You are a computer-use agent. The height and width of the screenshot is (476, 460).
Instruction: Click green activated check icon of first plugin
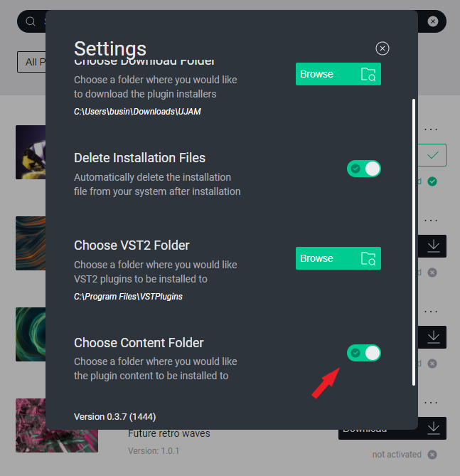click(x=432, y=181)
